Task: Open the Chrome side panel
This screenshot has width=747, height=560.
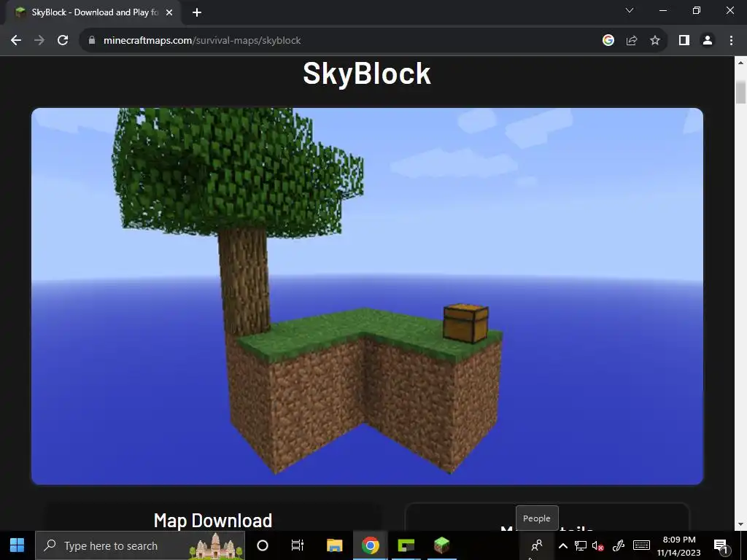Action: tap(684, 41)
